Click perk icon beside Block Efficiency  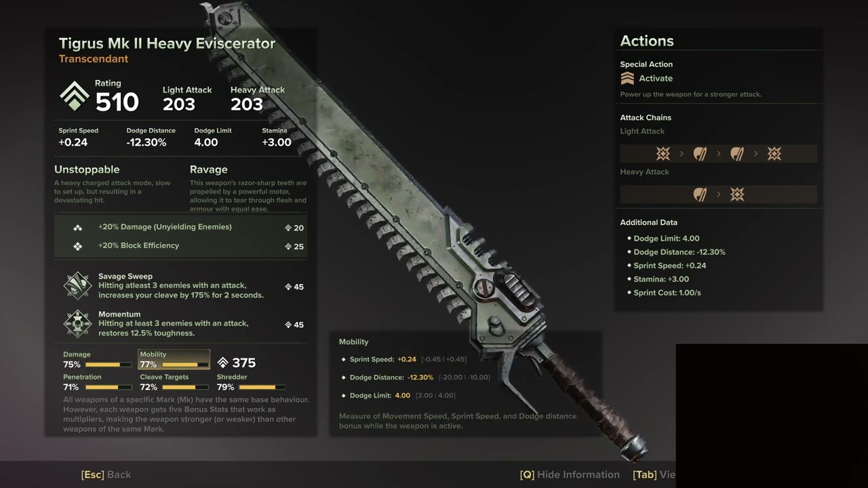[x=78, y=246]
